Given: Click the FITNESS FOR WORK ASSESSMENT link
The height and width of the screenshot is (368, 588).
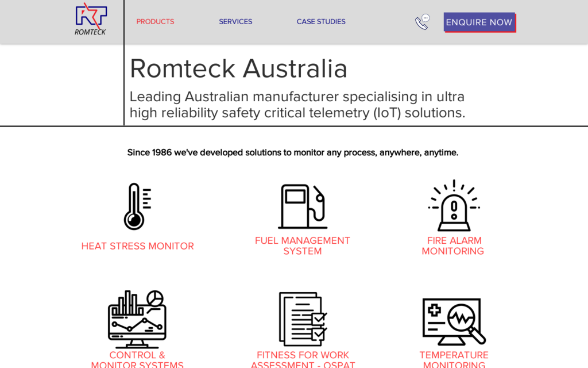Looking at the screenshot, I should 303,359.
